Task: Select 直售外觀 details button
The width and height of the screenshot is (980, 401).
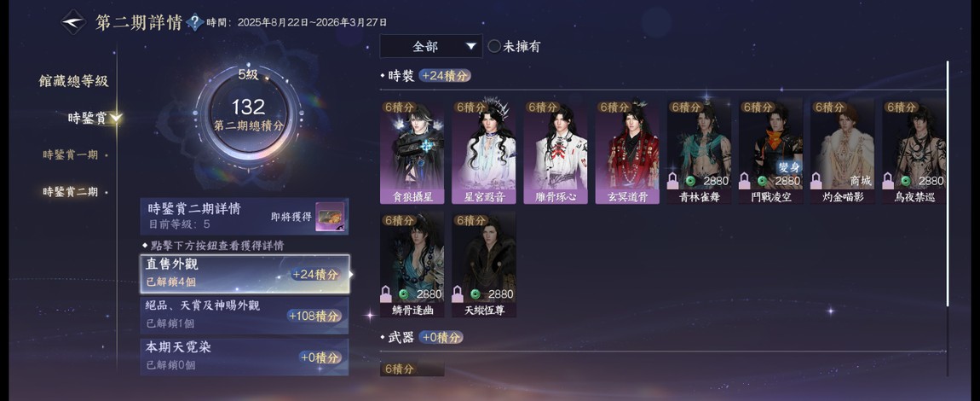Action: coord(245,273)
